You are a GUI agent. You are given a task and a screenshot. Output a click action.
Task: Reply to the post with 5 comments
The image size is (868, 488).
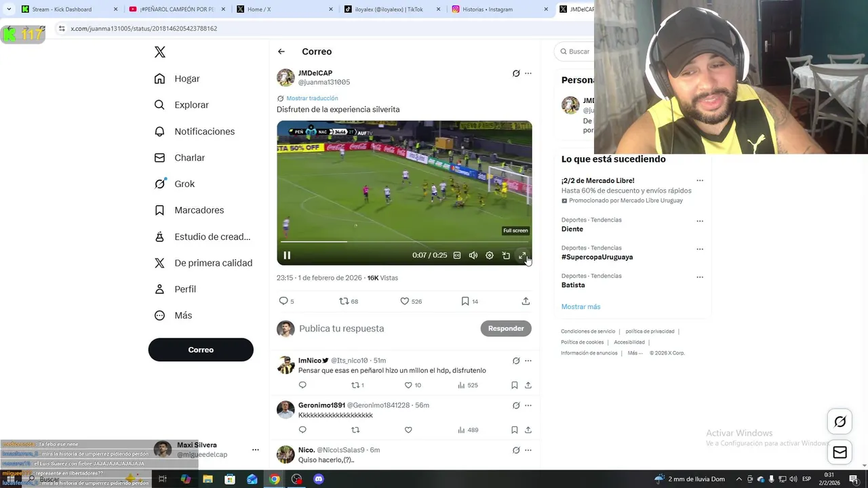[x=286, y=301]
